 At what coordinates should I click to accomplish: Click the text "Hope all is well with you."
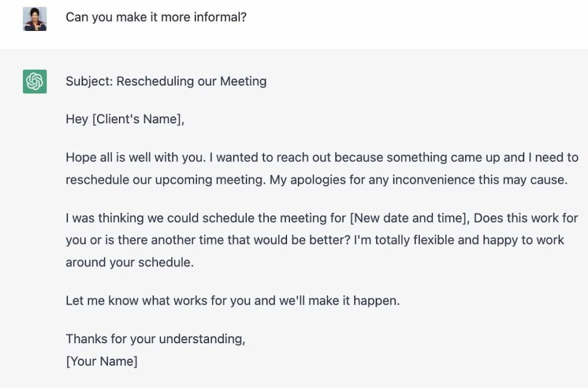pyautogui.click(x=136, y=158)
